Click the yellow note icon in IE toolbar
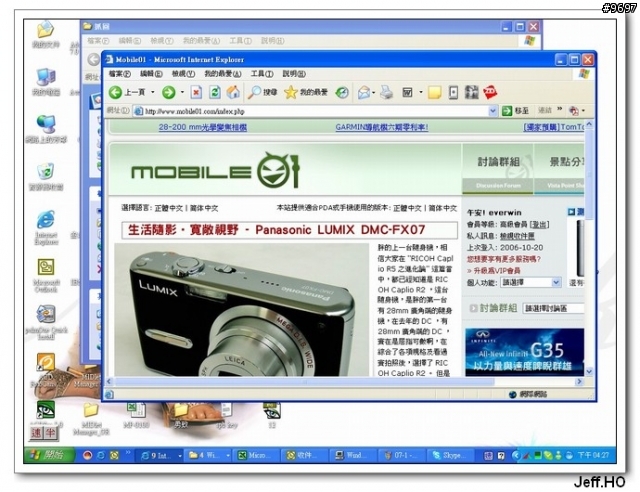 coord(434,93)
